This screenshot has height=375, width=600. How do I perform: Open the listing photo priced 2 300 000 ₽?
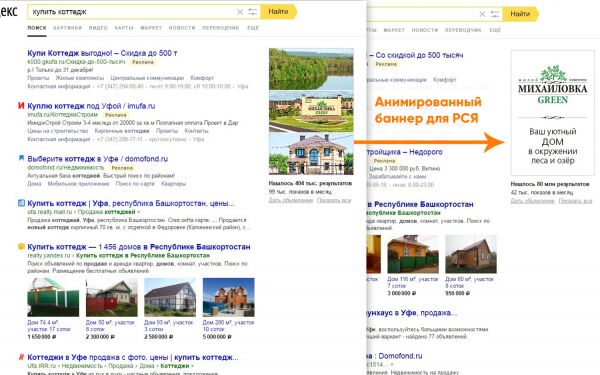click(x=111, y=297)
